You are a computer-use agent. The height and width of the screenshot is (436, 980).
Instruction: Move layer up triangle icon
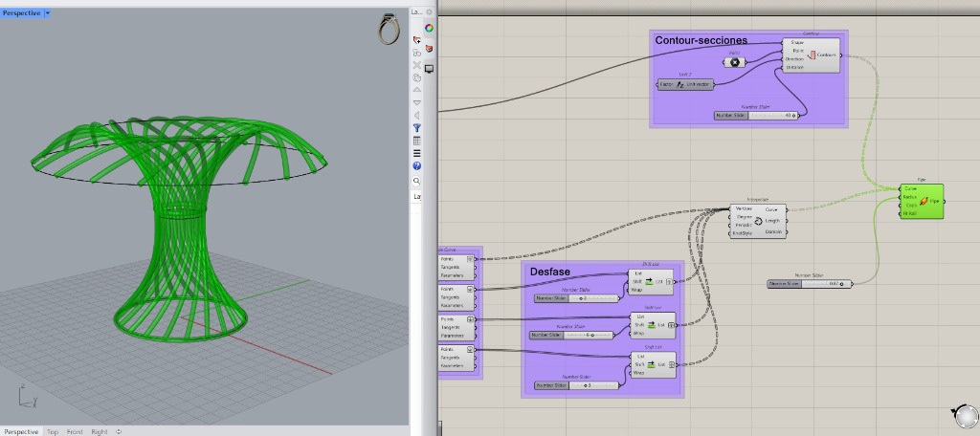(x=417, y=90)
